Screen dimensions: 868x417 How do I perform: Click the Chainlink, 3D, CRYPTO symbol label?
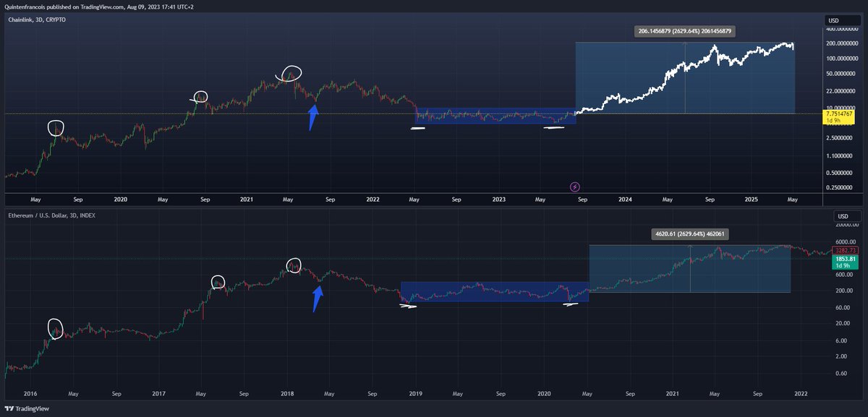tap(35, 20)
